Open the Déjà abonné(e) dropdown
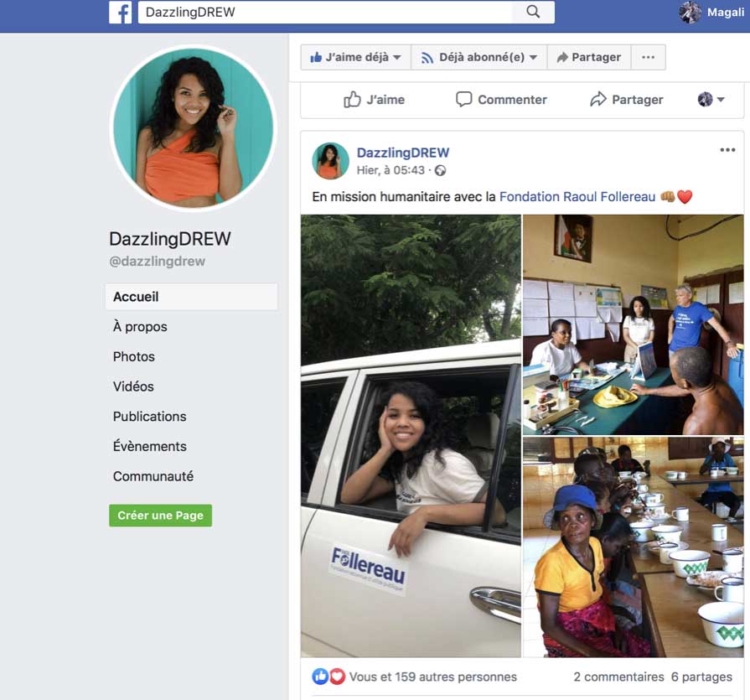Image resolution: width=750 pixels, height=700 pixels. point(478,57)
